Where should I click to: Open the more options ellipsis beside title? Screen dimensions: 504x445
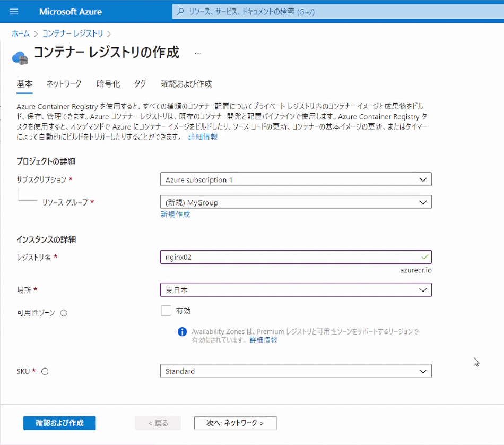pos(198,53)
